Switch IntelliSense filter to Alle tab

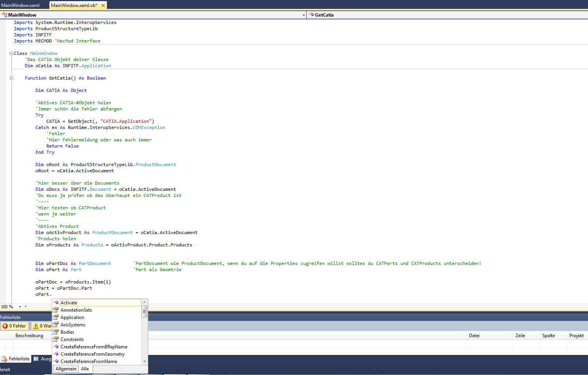point(85,369)
